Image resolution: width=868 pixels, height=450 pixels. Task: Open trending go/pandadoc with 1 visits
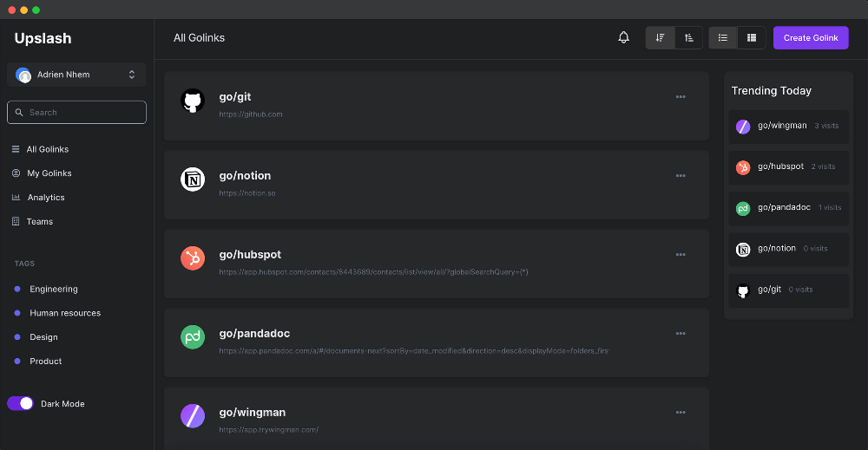(x=788, y=208)
